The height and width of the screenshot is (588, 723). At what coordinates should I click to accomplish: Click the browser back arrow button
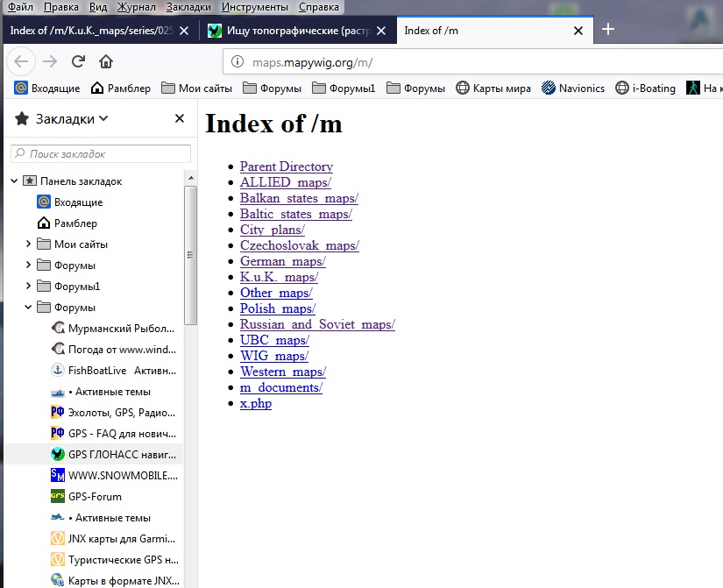22,61
